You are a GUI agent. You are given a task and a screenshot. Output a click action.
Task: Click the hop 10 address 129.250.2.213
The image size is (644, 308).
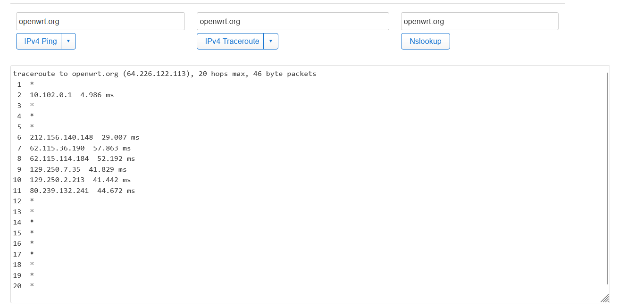(x=57, y=180)
